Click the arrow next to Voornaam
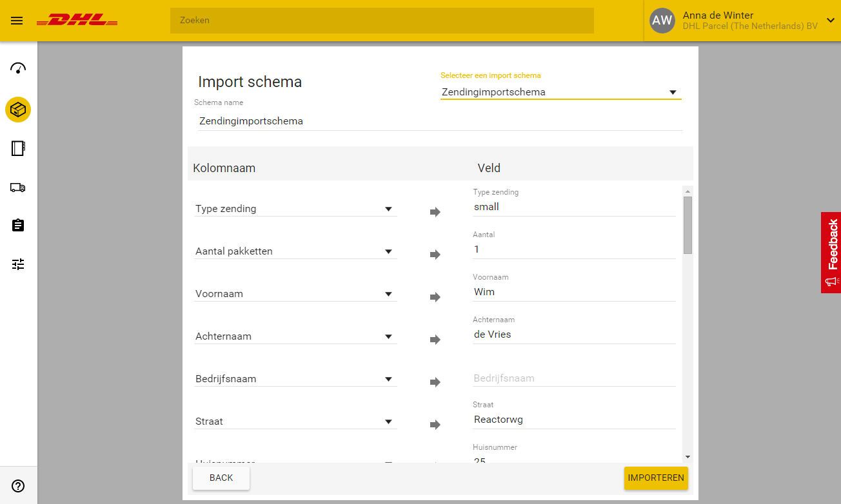841x504 pixels. [x=435, y=297]
